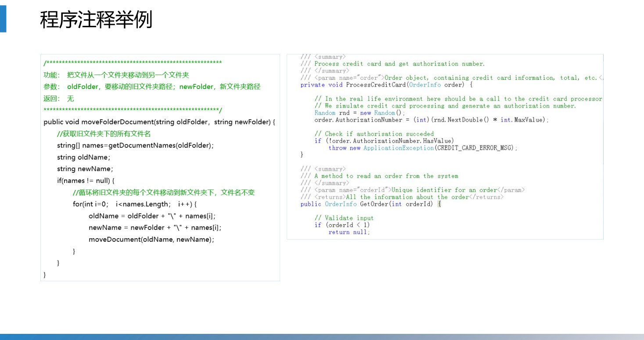This screenshot has width=644, height=340.
Task: Click the "private void ProcessCreditCard(OrderInfo order)" signature
Action: pyautogui.click(x=387, y=85)
